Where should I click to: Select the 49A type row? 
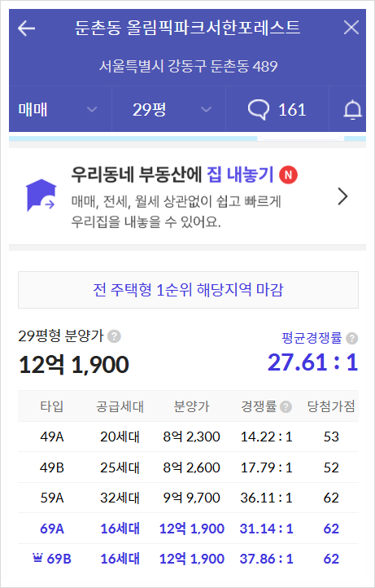point(188,437)
